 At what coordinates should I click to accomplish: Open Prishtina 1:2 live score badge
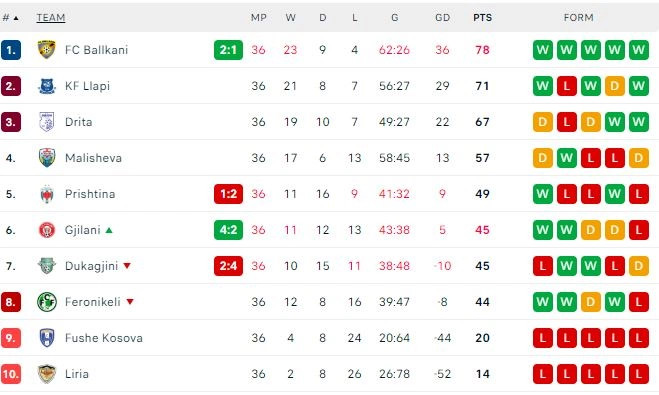tap(228, 194)
